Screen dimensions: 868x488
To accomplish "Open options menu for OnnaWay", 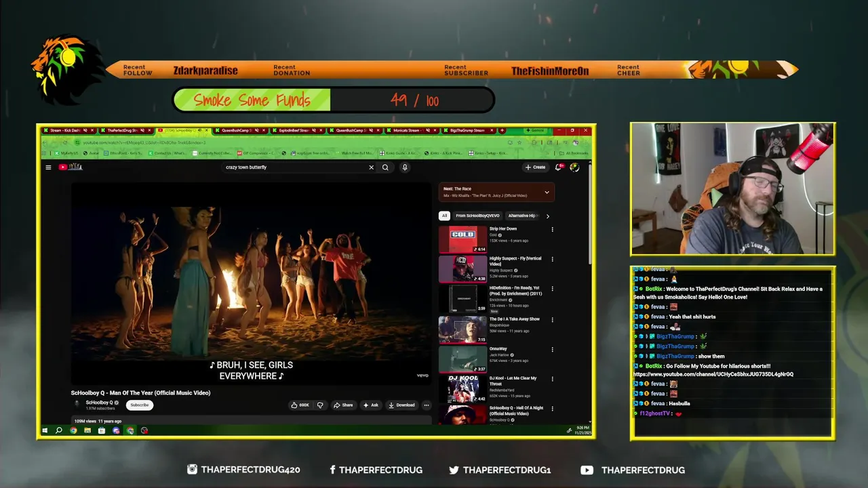I will click(x=552, y=350).
